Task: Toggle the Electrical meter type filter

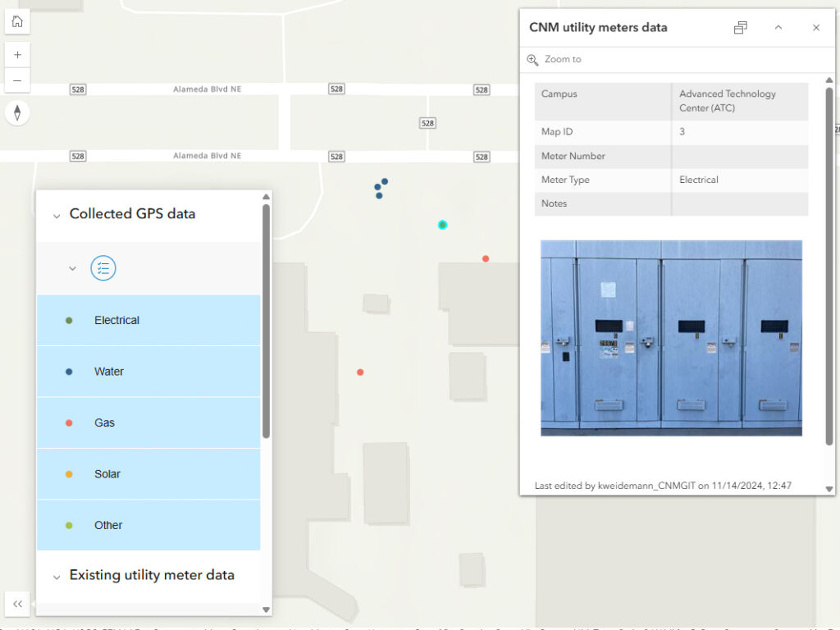Action: click(148, 321)
